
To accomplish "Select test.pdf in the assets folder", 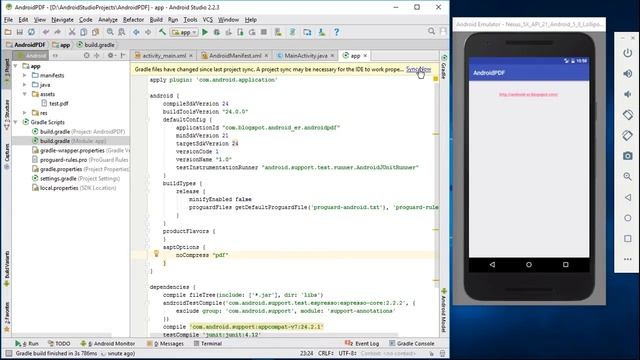I will point(55,104).
